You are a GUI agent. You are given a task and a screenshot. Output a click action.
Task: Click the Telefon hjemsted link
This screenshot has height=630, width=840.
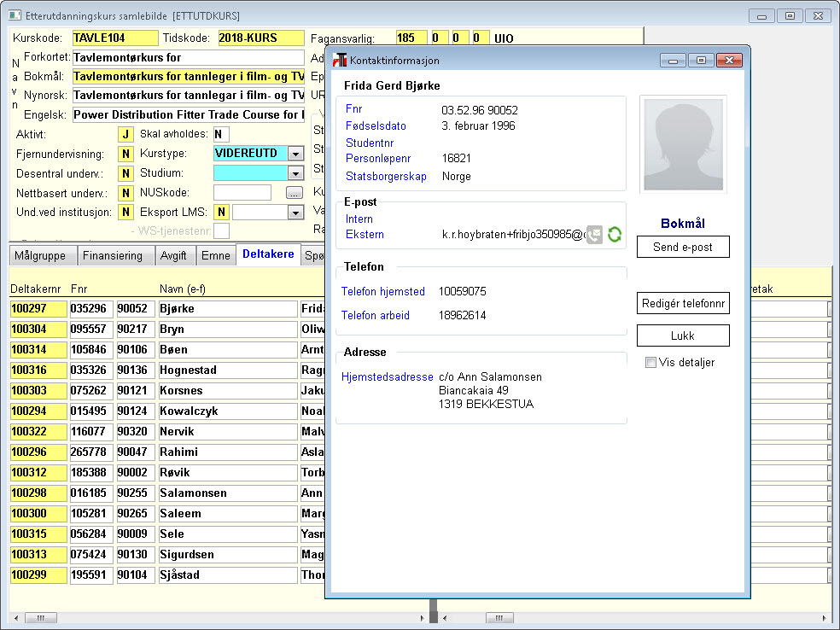click(x=383, y=291)
